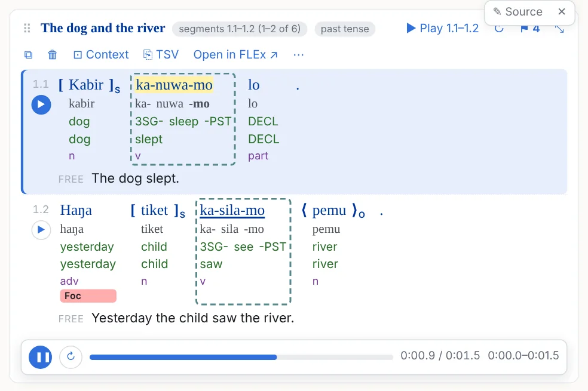Screen dimensions: 588x391
Task: Pause the audio player
Action: 41,357
